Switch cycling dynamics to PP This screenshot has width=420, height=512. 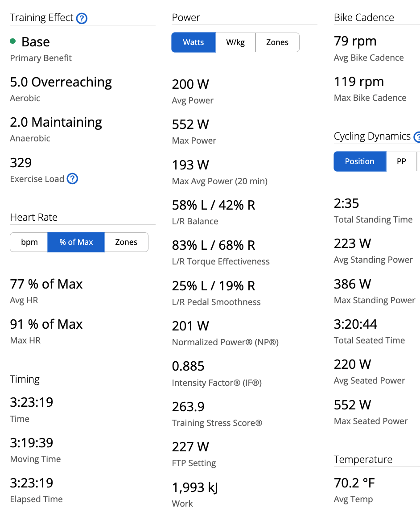click(401, 161)
